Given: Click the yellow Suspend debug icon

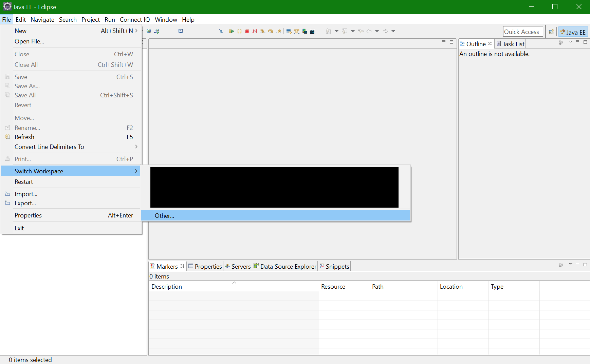Looking at the screenshot, I should tap(240, 31).
